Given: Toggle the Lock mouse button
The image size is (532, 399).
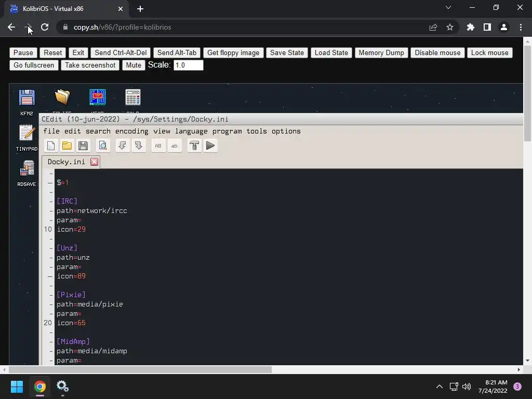Looking at the screenshot, I should (489, 52).
